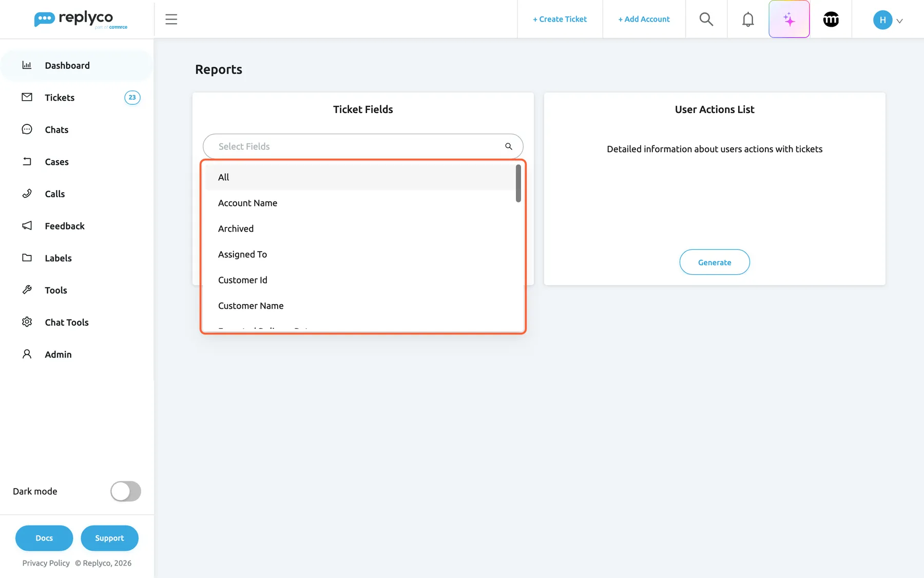Click the Calls phone icon
This screenshot has width=924, height=578.
click(x=27, y=194)
